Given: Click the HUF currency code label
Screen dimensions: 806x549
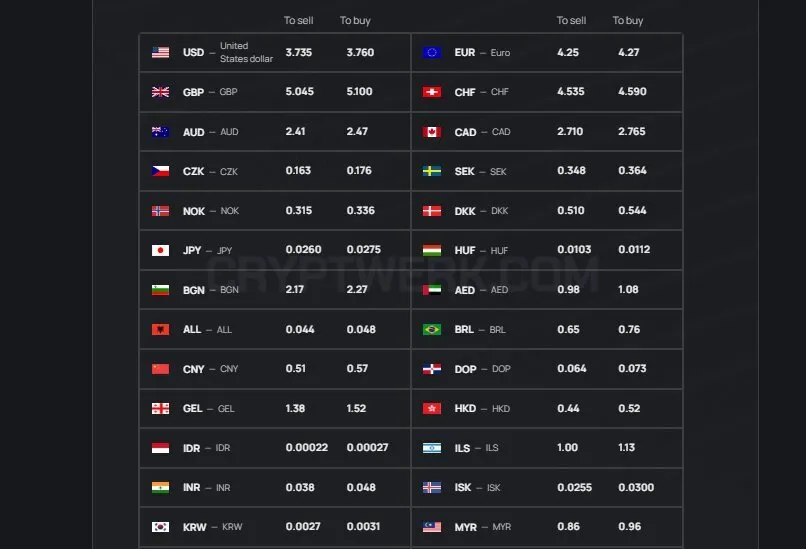Looking at the screenshot, I should tap(465, 250).
